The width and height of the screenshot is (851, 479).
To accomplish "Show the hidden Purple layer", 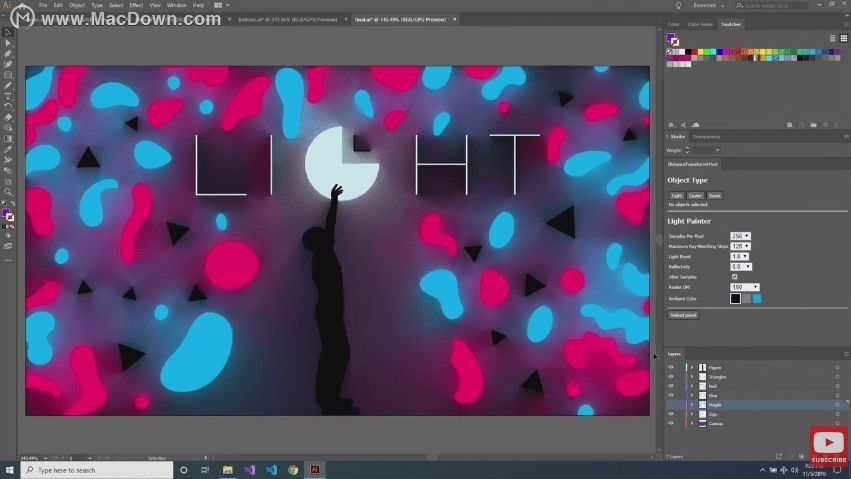I will click(x=671, y=405).
